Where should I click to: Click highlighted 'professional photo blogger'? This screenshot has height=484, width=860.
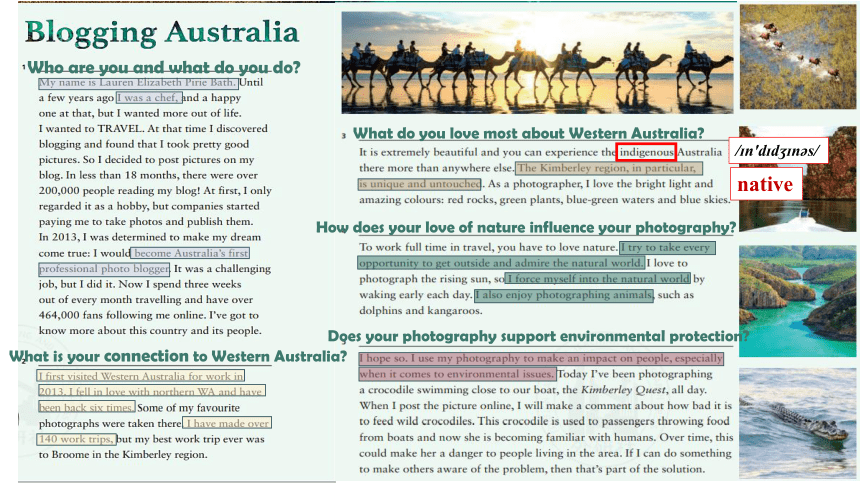coord(104,269)
